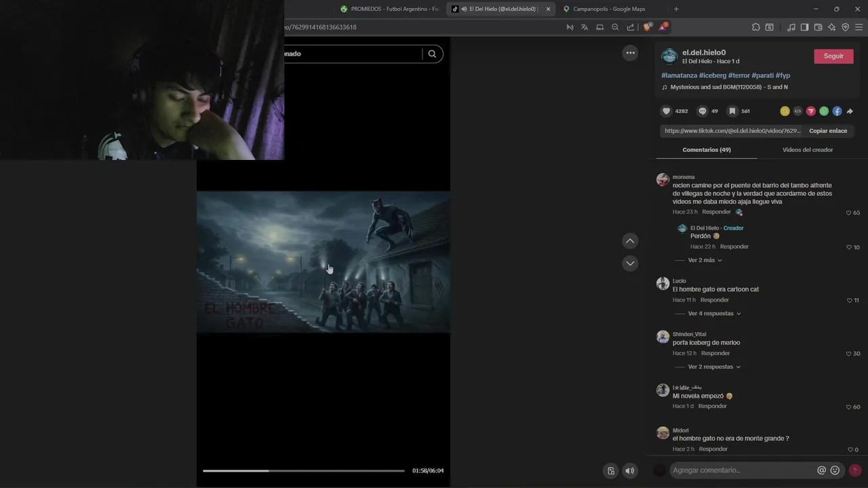Open the #lamatanza hashtag
Screen dimensions: 868x488
point(679,75)
